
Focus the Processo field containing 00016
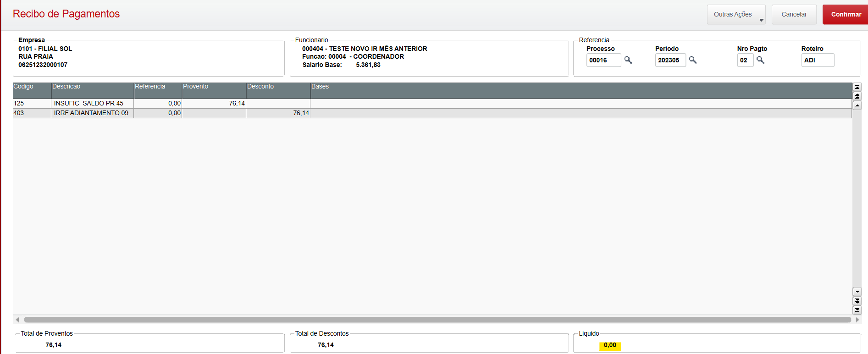click(603, 60)
